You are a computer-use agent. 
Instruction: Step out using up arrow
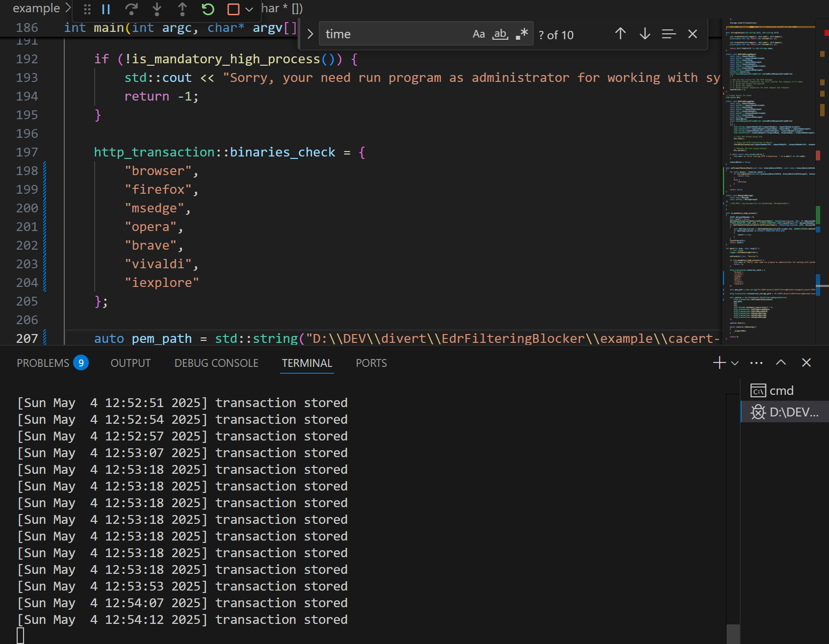coord(182,9)
